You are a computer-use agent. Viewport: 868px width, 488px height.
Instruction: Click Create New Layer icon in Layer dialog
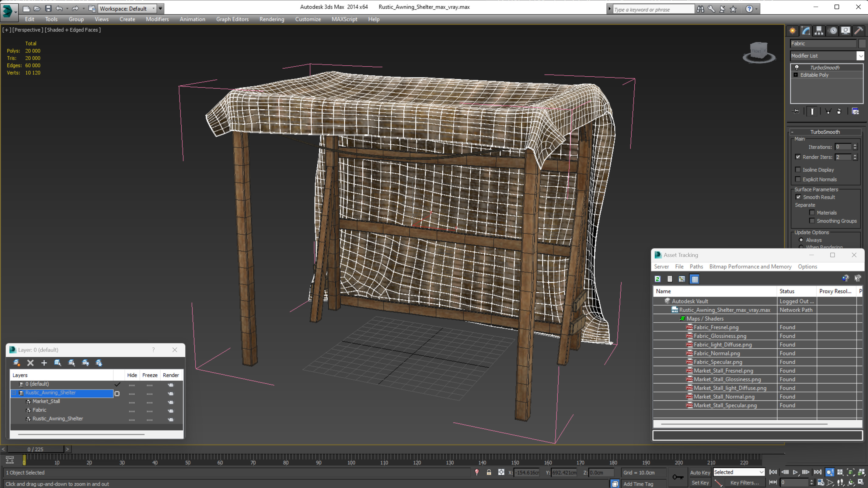pos(16,363)
